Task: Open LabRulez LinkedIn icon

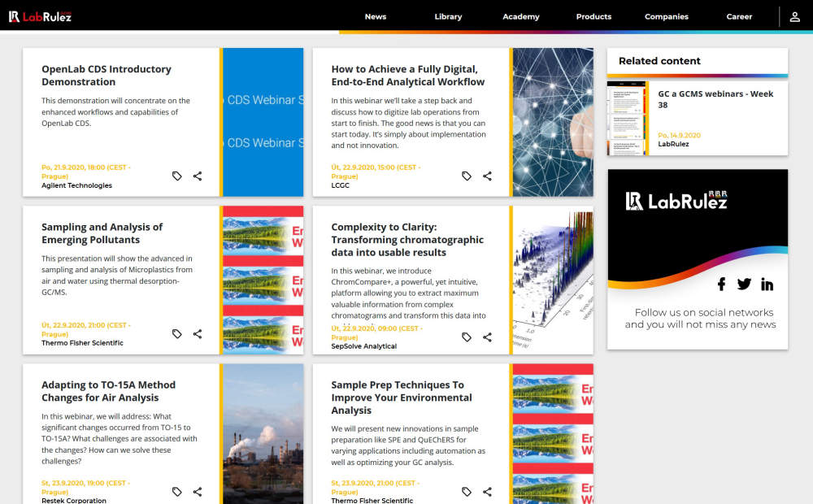Action: point(767,285)
